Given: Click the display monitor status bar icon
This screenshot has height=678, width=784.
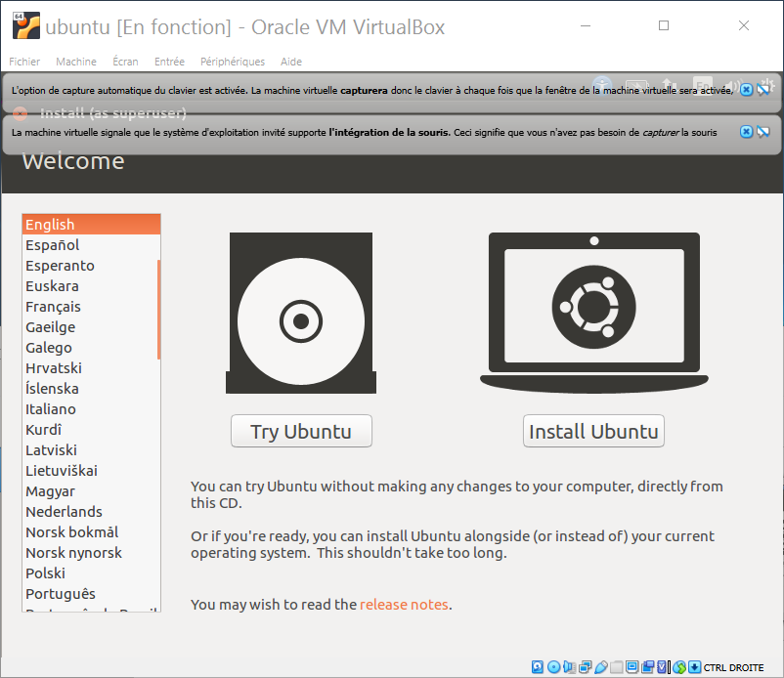Looking at the screenshot, I should (x=632, y=667).
